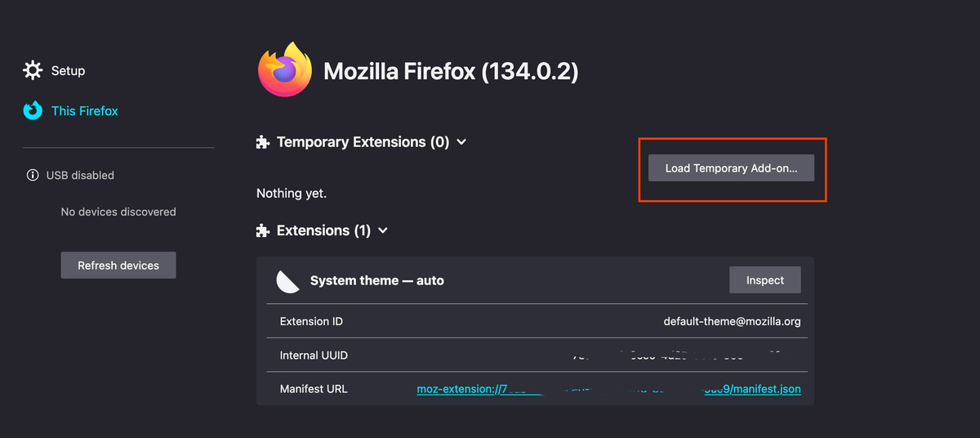Click the Temporary Extensions puzzle piece icon
The image size is (980, 438).
262,142
